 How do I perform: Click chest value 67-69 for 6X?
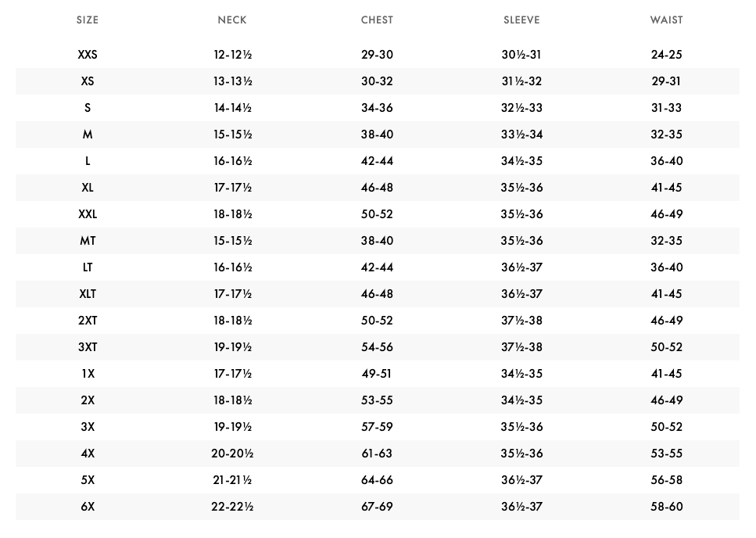377,507
